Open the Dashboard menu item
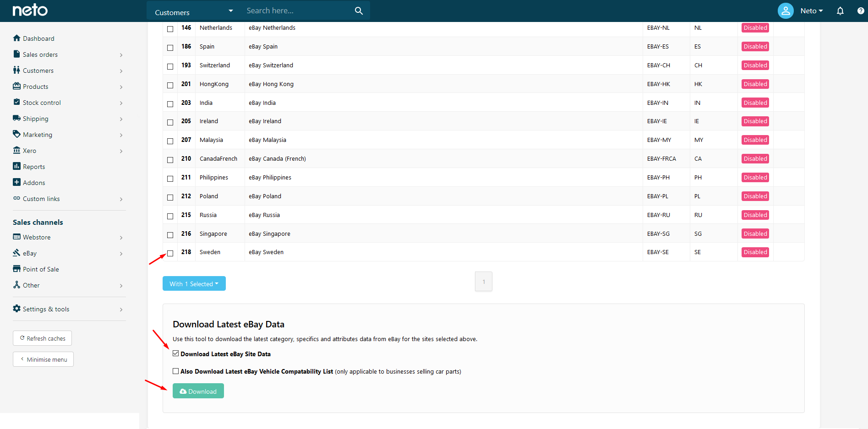The height and width of the screenshot is (429, 868). click(38, 38)
